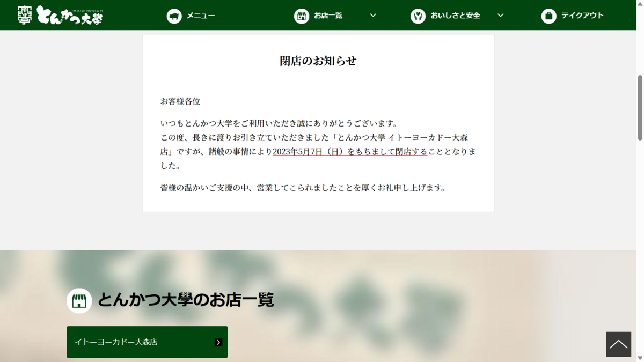Open お店一覧 in the header navigation

coord(328,16)
